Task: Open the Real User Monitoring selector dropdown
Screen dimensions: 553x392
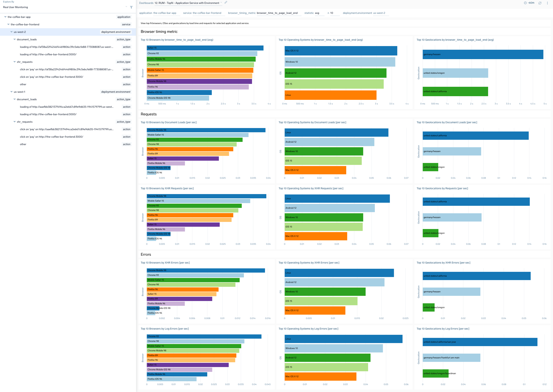Action: click(126, 7)
